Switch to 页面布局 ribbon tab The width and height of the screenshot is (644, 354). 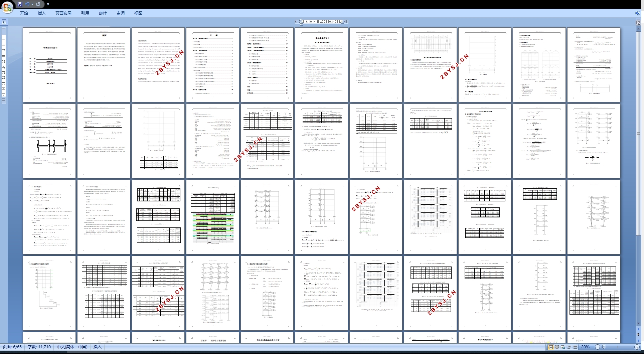pyautogui.click(x=63, y=13)
